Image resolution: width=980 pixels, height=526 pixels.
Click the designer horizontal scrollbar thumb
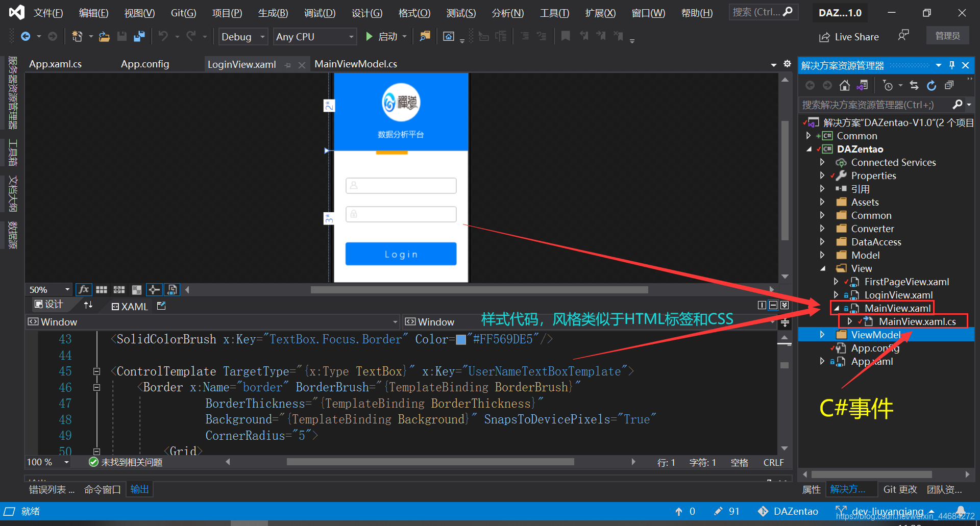point(479,290)
